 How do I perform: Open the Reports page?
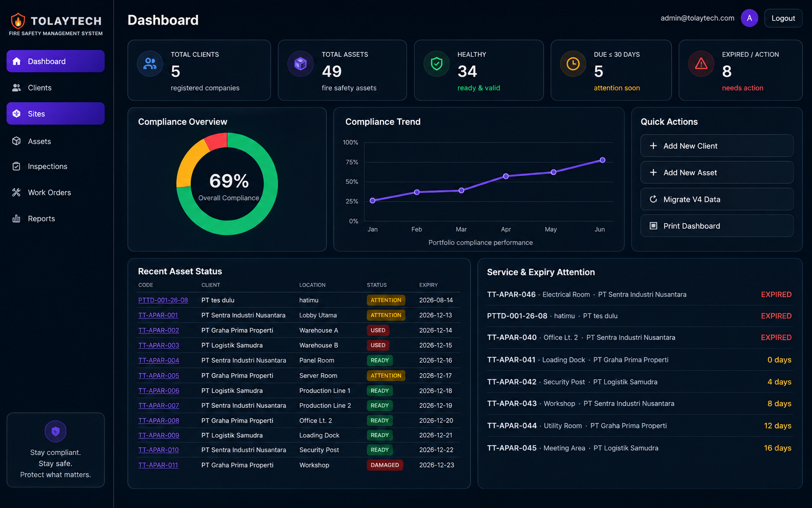pos(55,219)
